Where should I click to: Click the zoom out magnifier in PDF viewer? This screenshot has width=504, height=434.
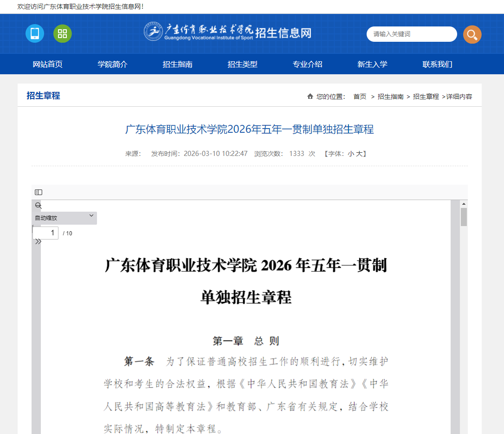tap(38, 205)
